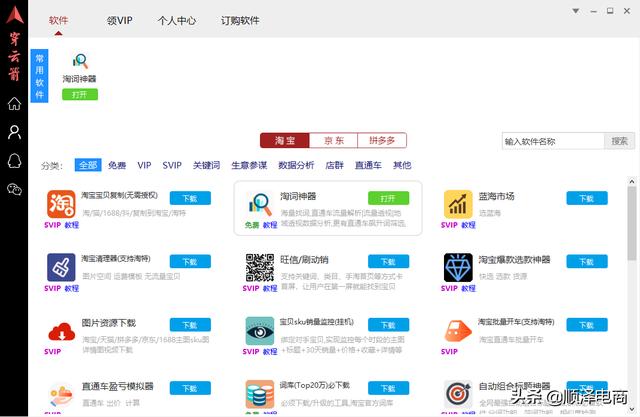640x417 pixels.
Task: Click the 自动组合标题神器 target icon
Action: (x=458, y=395)
